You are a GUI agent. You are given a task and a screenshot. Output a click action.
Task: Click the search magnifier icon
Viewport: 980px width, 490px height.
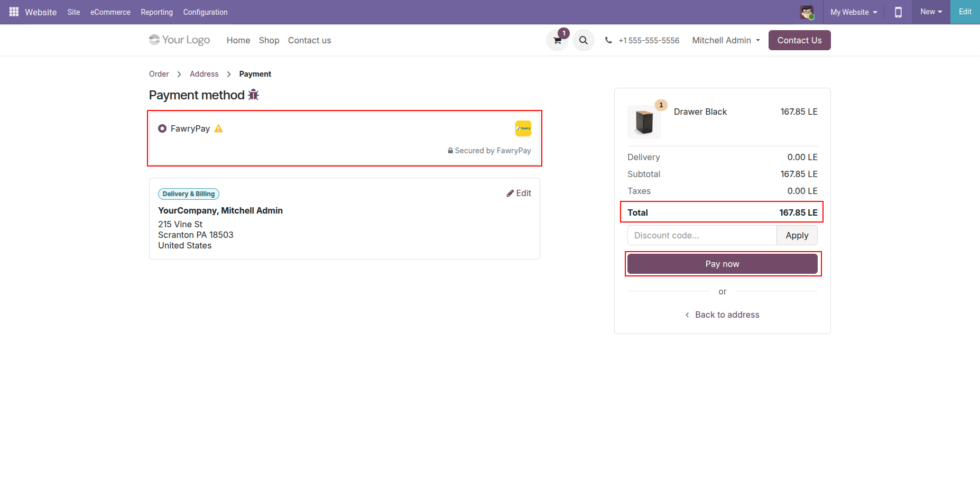pyautogui.click(x=584, y=40)
